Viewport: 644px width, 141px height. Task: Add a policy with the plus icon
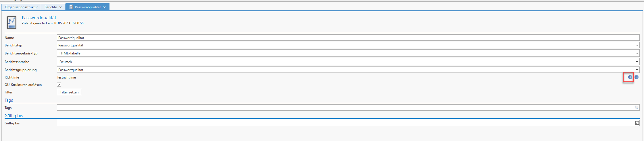click(x=630, y=77)
